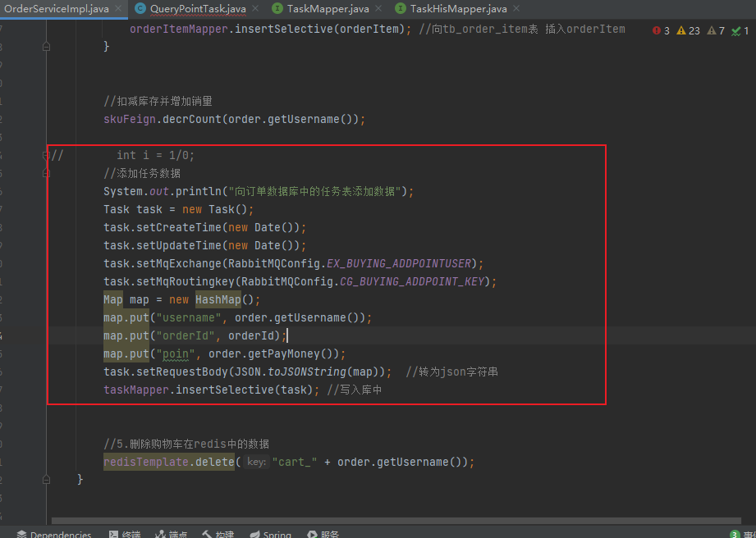The height and width of the screenshot is (538, 756).
Task: Click the comment '//向tb_order_item表 插入orderItem'
Action: tap(522, 29)
